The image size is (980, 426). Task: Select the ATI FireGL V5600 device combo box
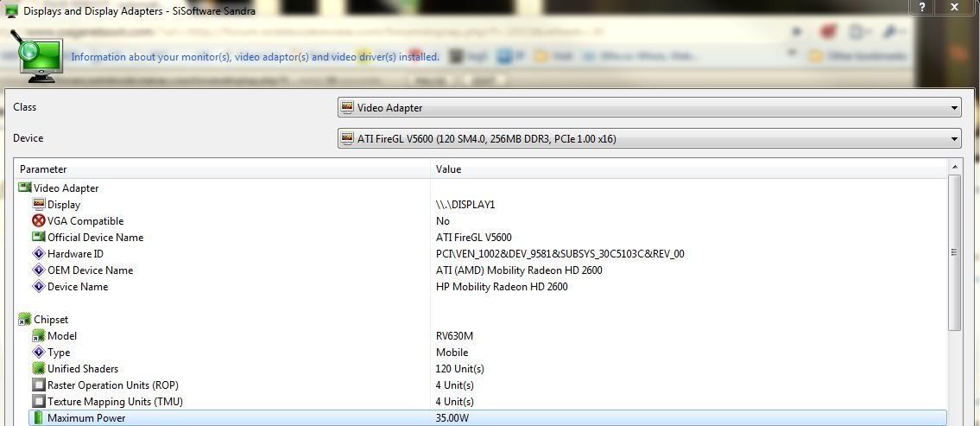tap(649, 138)
